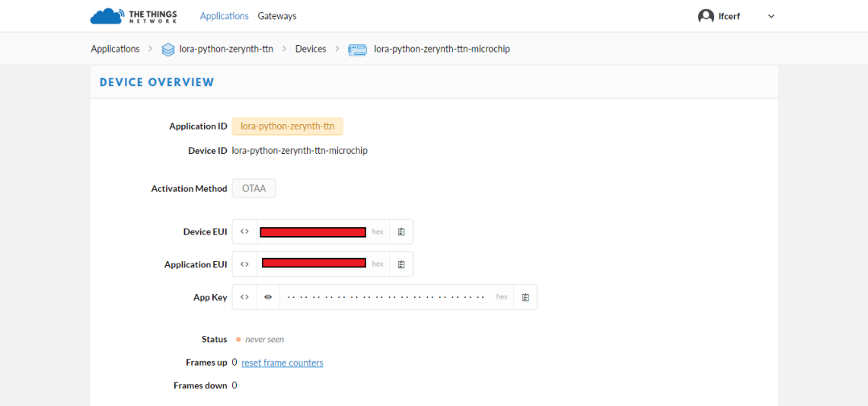This screenshot has height=406, width=868.
Task: Click the application layers icon in breadcrumb
Action: point(168,50)
